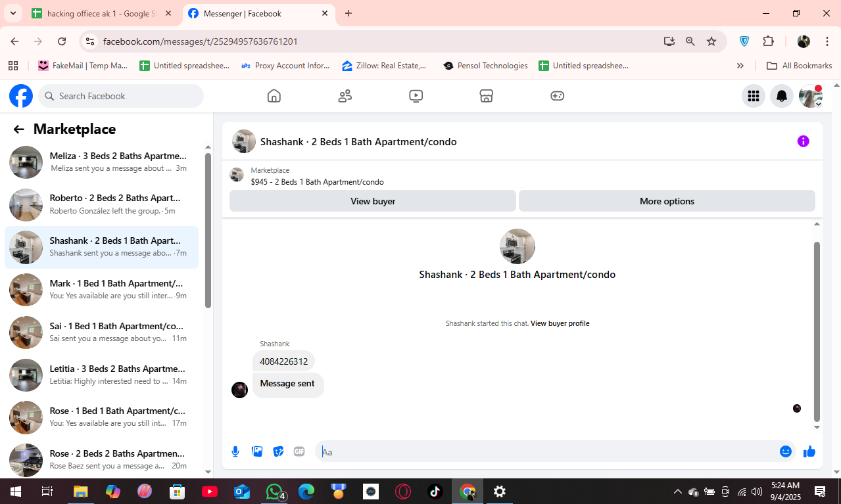Open the zoom magnifier icon in address bar

pos(690,41)
